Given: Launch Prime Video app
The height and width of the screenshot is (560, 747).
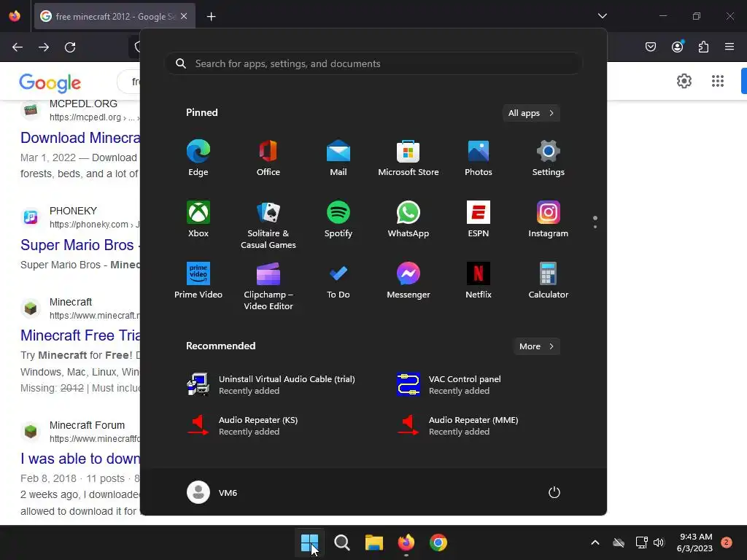Looking at the screenshot, I should coord(198,281).
